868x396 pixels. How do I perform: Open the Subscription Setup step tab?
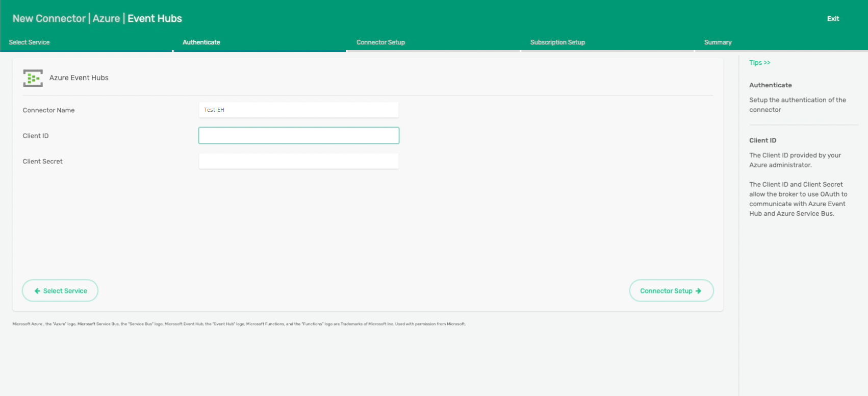[557, 42]
